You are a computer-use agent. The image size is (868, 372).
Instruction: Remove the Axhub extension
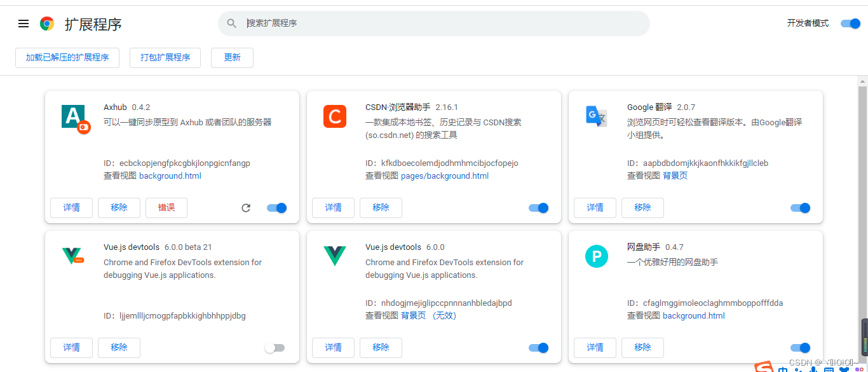pos(119,208)
